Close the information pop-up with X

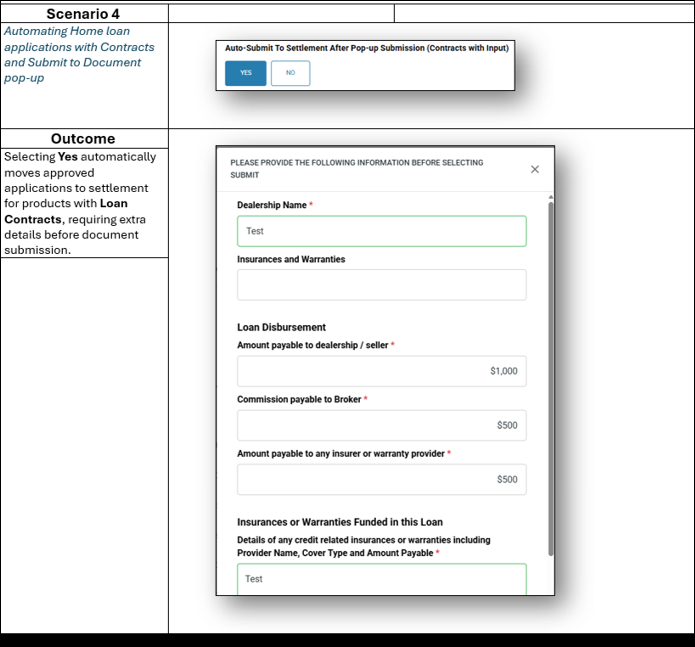pos(535,169)
